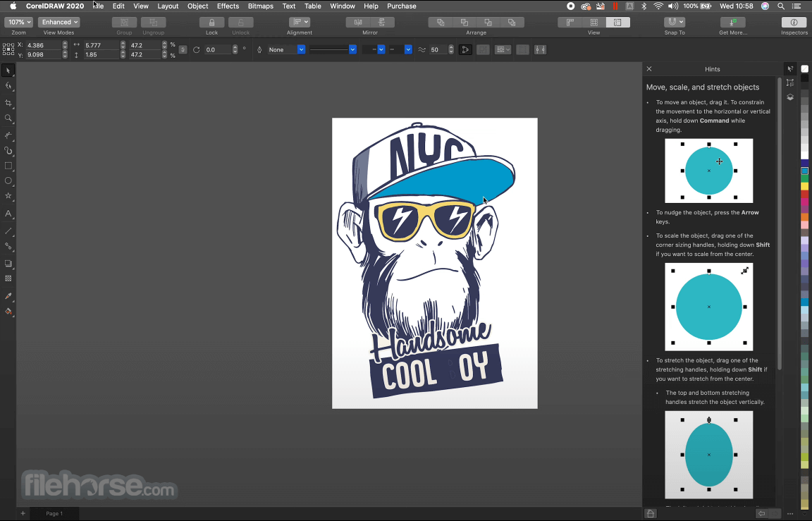Pick the red swatch in color palette
Image resolution: width=812 pixels, height=521 pixels.
pos(805,194)
